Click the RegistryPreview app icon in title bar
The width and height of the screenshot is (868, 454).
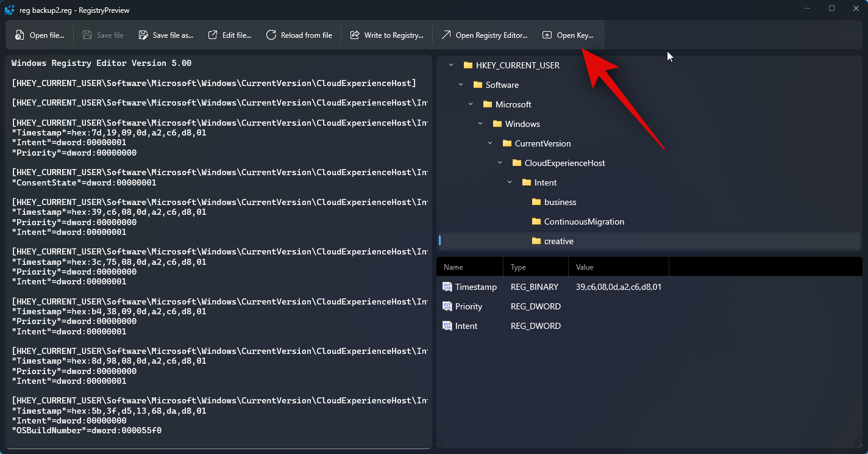click(9, 10)
